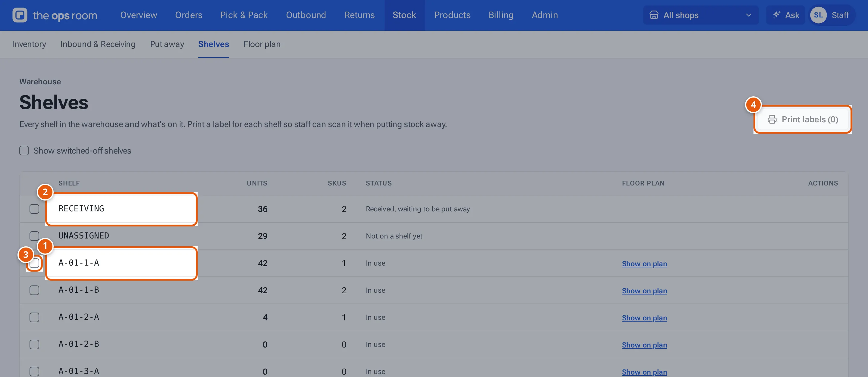The image size is (868, 377).
Task: Show shelf A-01-2-B on plan
Action: click(x=644, y=345)
